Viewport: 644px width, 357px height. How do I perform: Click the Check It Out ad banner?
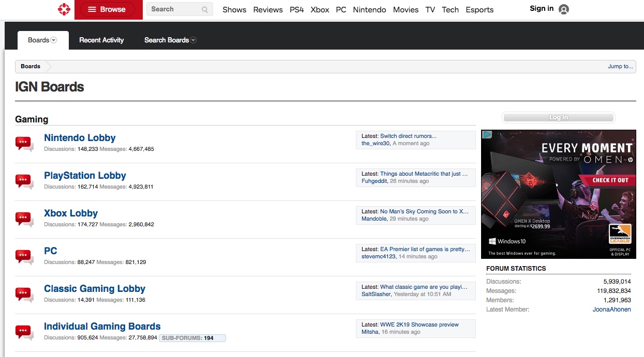tap(610, 180)
